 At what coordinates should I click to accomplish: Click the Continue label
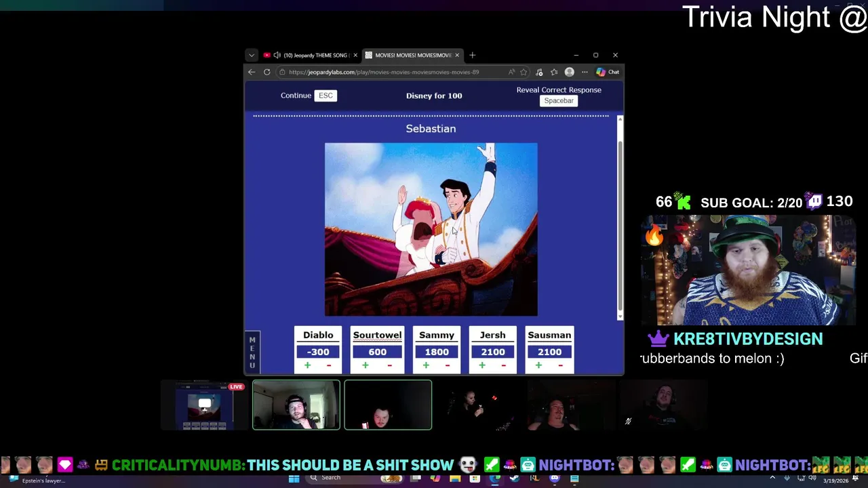tap(296, 96)
